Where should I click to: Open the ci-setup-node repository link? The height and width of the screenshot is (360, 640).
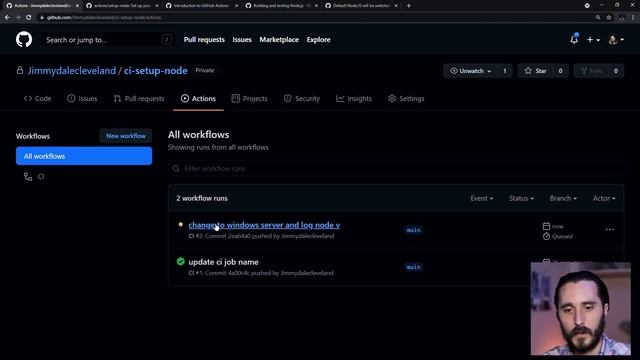point(156,71)
